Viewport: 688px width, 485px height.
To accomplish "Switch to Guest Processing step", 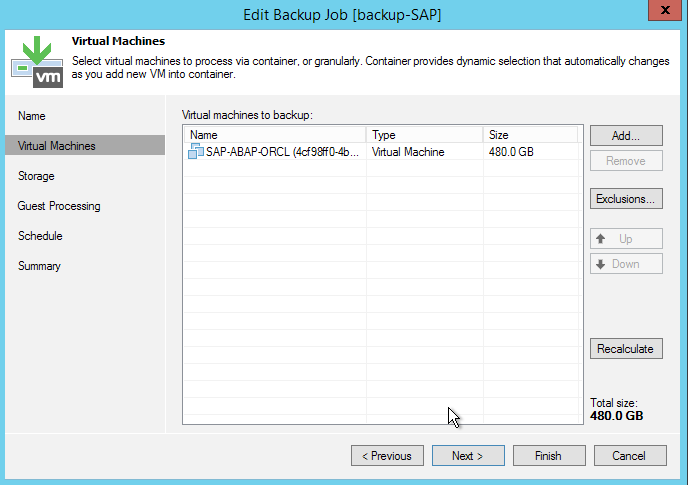I will pos(59,206).
